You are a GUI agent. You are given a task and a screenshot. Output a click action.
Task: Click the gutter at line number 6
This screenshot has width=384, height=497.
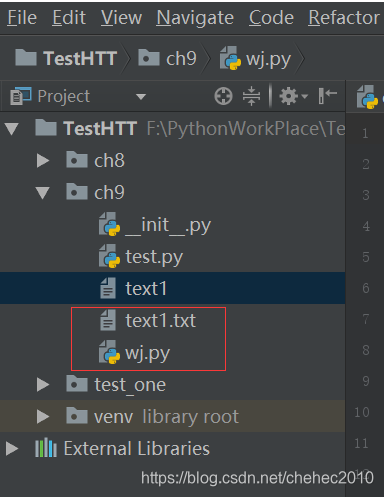(x=366, y=288)
